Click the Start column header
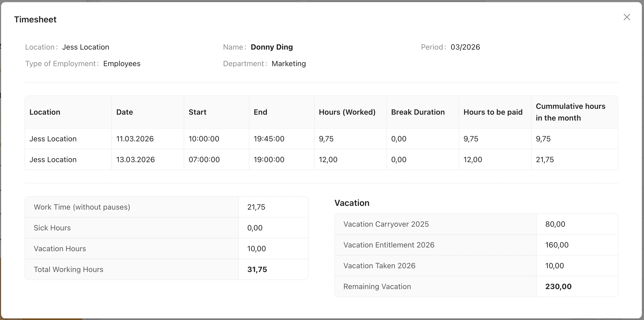Image resolution: width=644 pixels, height=320 pixels. [x=197, y=112]
